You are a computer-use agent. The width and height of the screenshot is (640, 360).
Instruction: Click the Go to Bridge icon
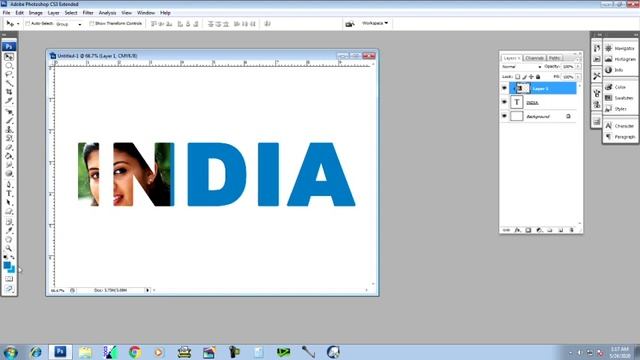(x=349, y=24)
